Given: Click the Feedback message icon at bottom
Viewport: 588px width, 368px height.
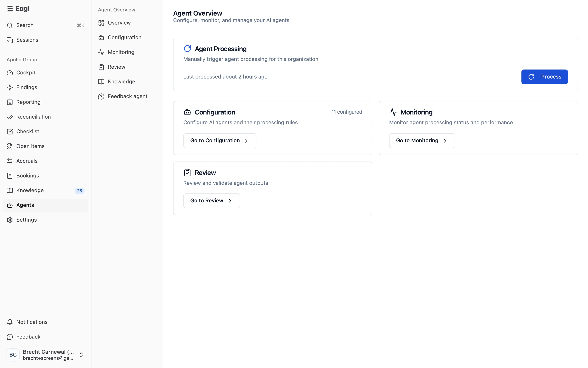Looking at the screenshot, I should click(10, 337).
